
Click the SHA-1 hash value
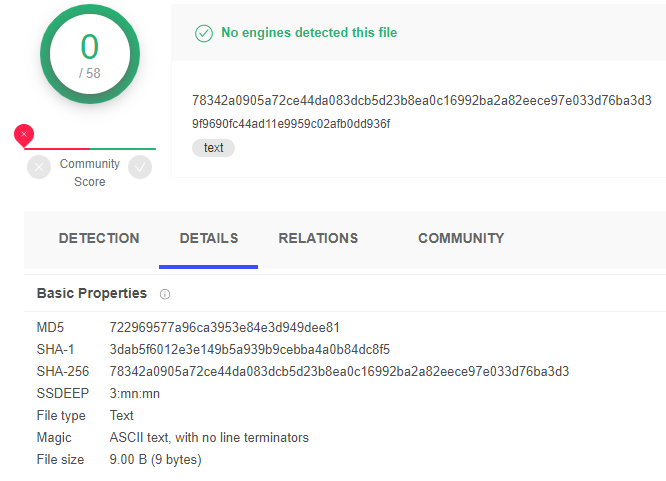250,349
